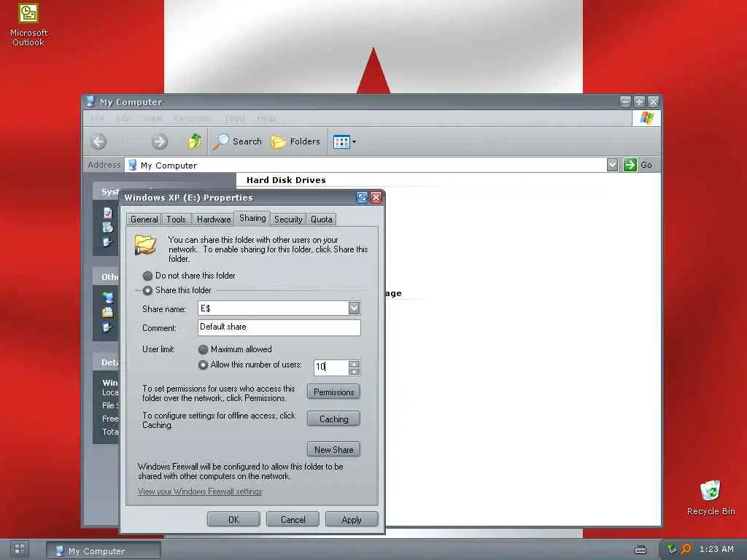
Task: Click second icon in Other Places panel
Action: [x=108, y=312]
